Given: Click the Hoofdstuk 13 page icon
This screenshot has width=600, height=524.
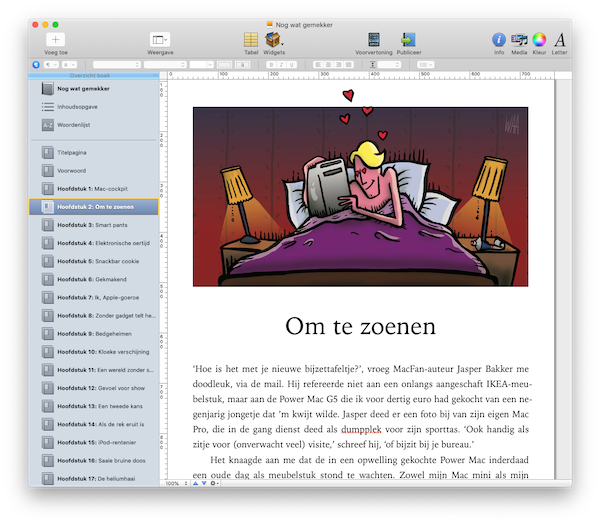Looking at the screenshot, I should click(48, 406).
